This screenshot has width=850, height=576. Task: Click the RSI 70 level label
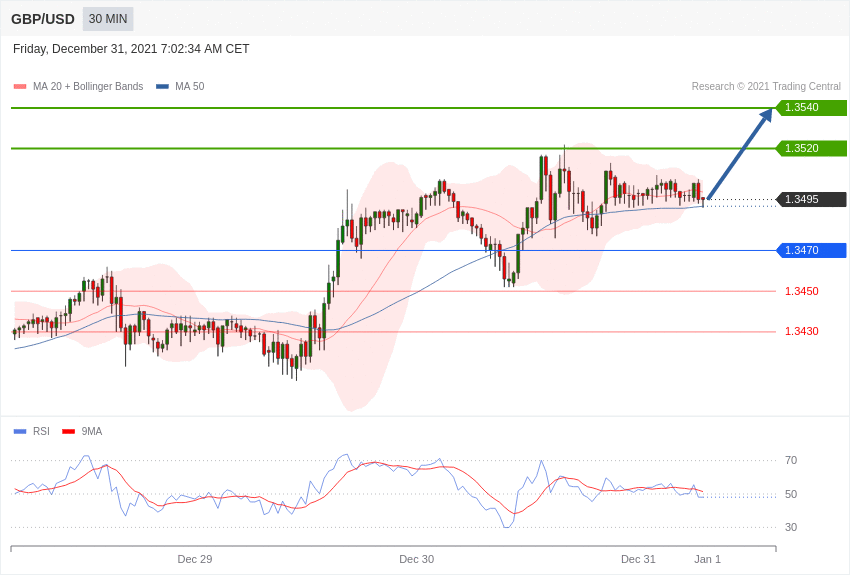(x=791, y=460)
